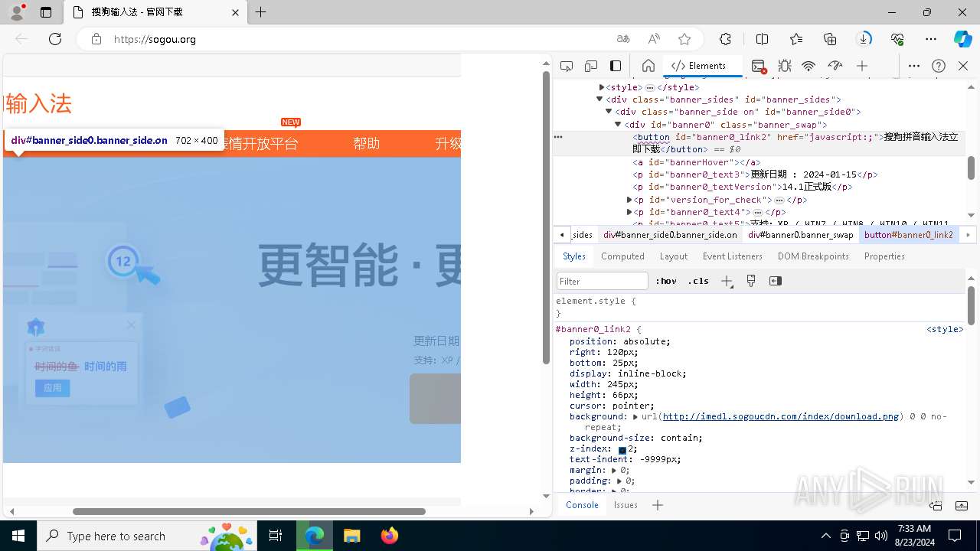
Task: Add more tools with the plus icon
Action: [x=862, y=66]
